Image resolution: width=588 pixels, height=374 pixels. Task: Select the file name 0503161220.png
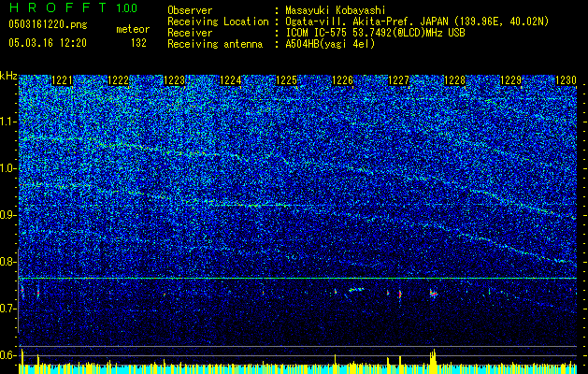pyautogui.click(x=48, y=24)
